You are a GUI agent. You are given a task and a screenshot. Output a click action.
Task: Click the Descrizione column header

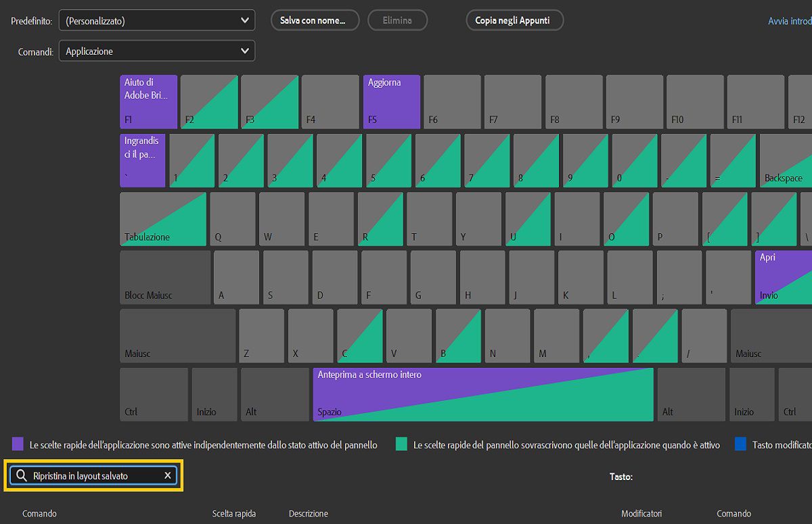(309, 513)
